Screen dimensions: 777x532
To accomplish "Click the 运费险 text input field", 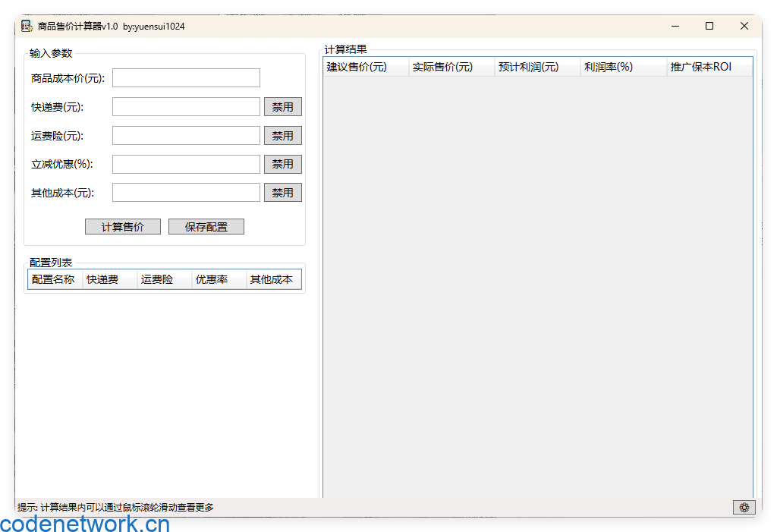I will [185, 135].
